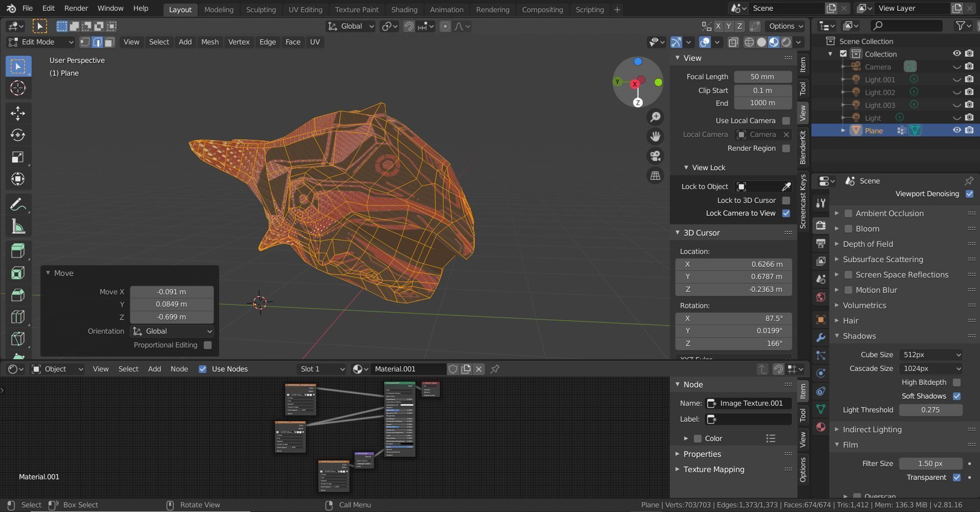Open Node menu in shader editor

click(179, 369)
